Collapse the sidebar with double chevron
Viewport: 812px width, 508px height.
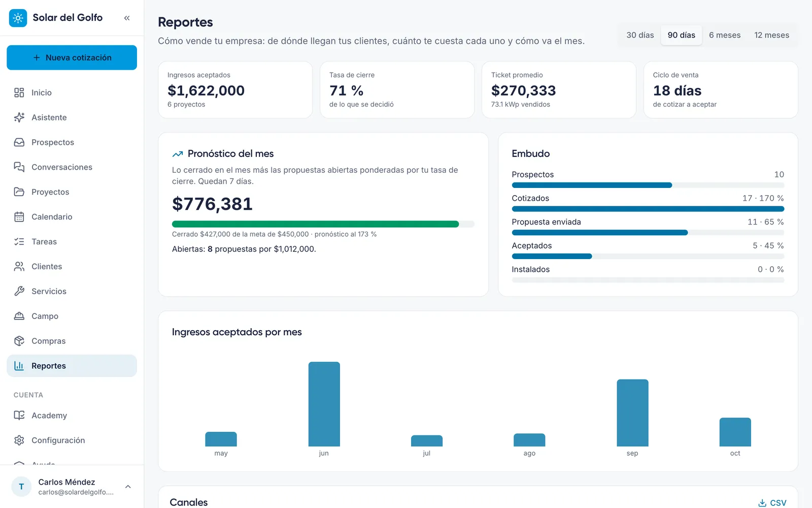coord(127,18)
